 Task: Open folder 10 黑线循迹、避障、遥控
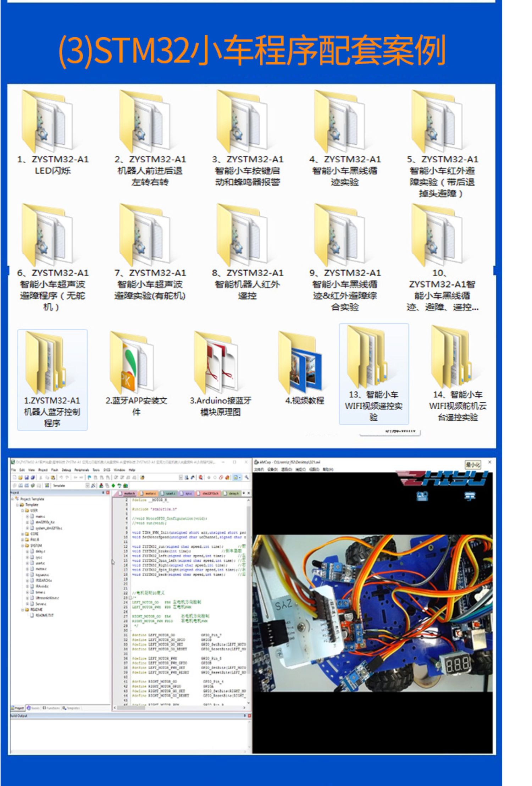pyautogui.click(x=442, y=257)
